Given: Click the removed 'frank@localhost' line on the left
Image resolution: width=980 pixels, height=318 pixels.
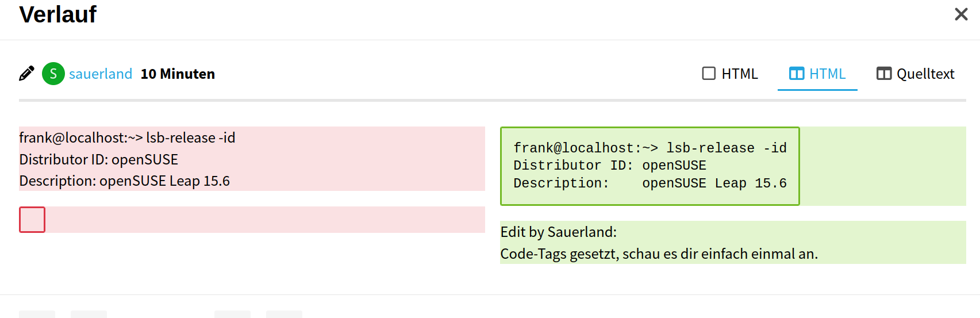Looking at the screenshot, I should point(127,138).
